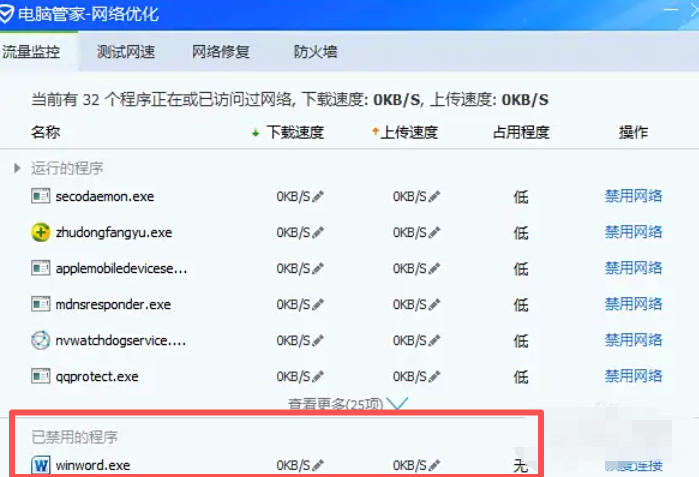Click the secodaemon.exe program icon
The height and width of the screenshot is (477, 699).
[40, 197]
